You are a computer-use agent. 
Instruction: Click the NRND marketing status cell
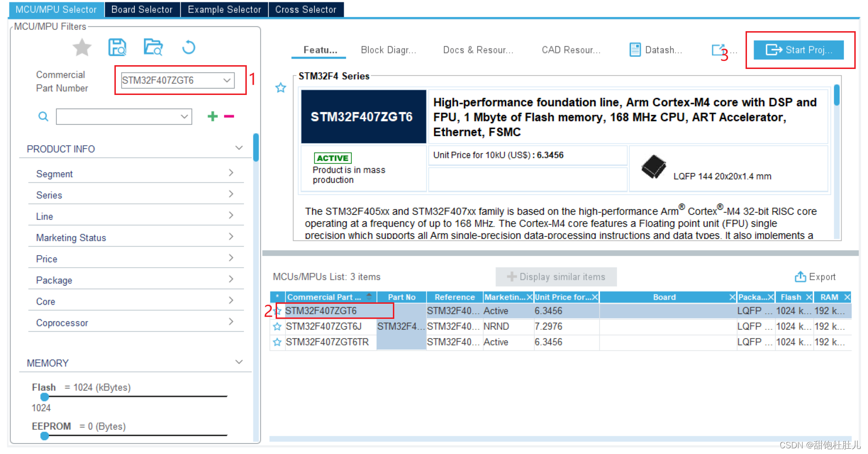coord(508,326)
